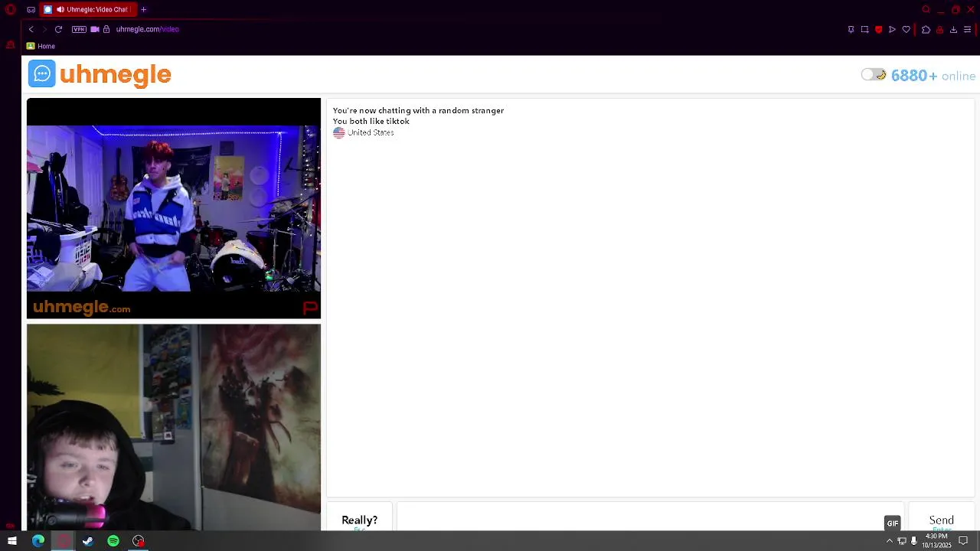Open the microphone tray icon

click(913, 541)
